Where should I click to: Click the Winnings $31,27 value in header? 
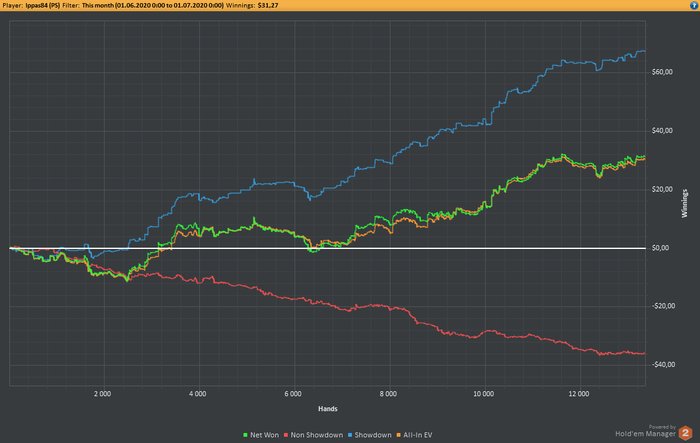pyautogui.click(x=268, y=5)
